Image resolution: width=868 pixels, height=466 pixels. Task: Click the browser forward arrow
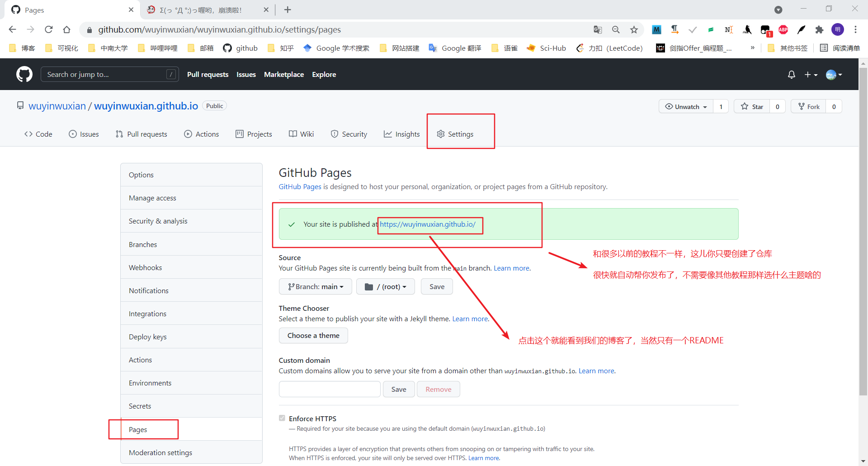(30, 29)
